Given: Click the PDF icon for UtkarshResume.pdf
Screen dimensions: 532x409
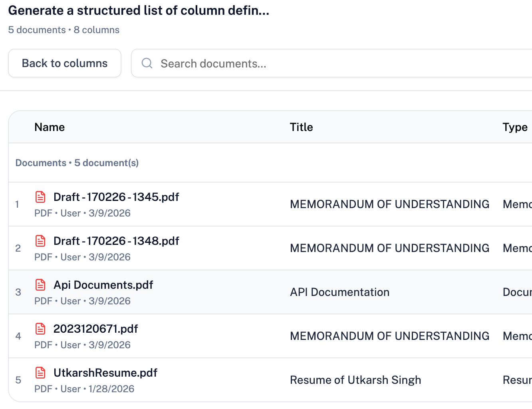Looking at the screenshot, I should click(x=40, y=373).
